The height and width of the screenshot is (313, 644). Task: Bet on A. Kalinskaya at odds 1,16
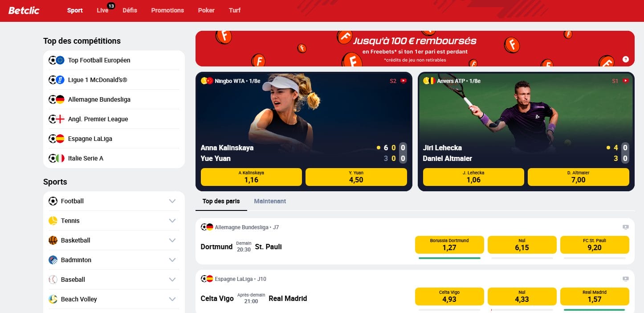252,177
